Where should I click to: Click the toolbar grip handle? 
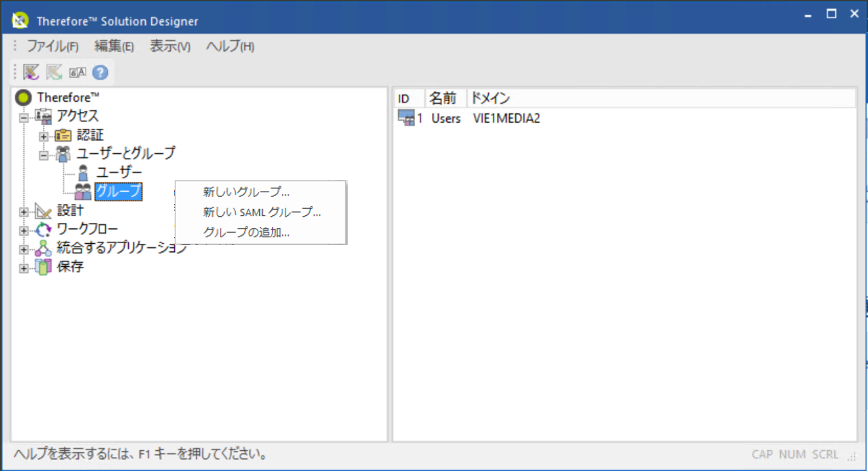tap(15, 72)
